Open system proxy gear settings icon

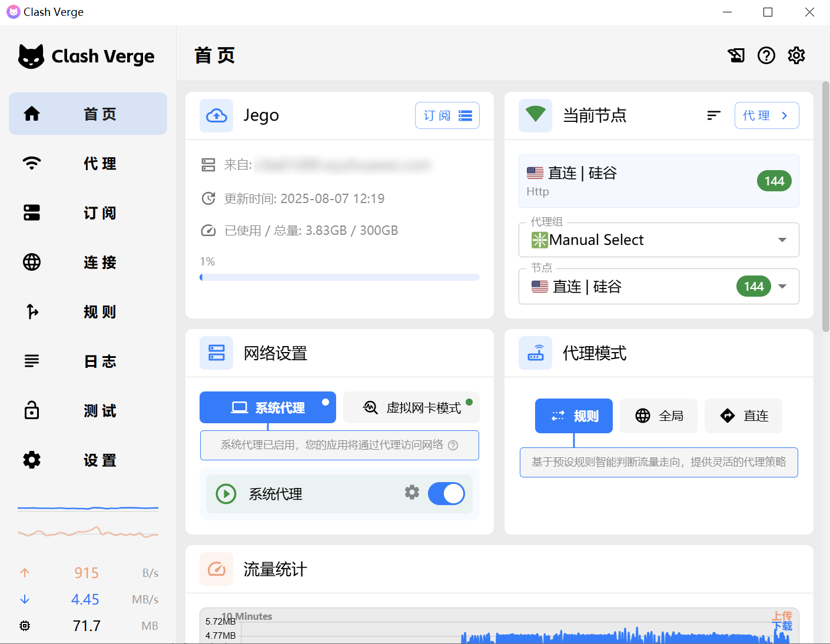coord(412,492)
